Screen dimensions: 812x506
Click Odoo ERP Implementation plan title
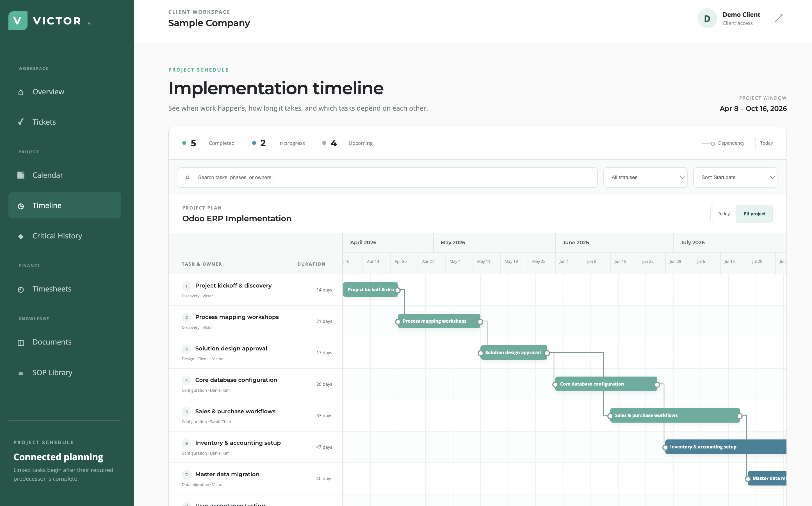(236, 218)
